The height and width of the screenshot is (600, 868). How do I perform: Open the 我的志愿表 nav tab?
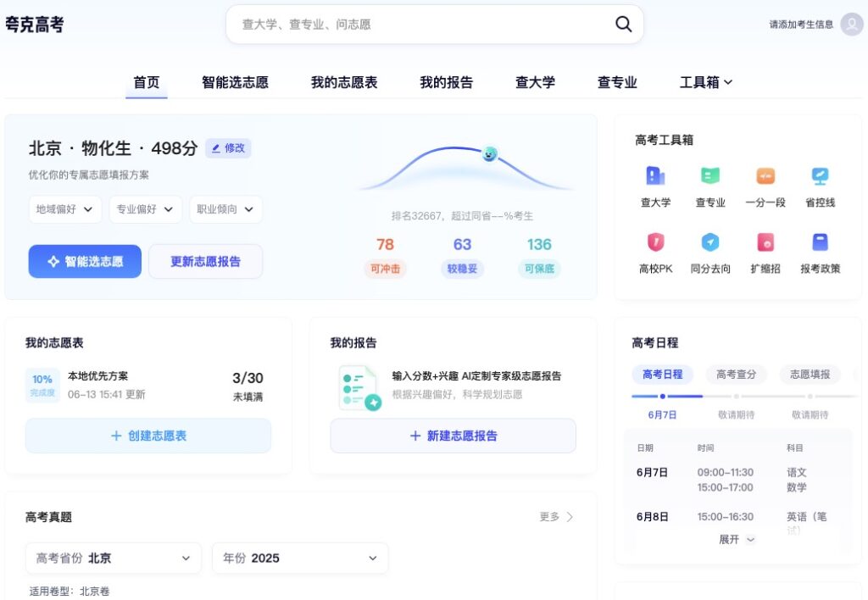pos(344,82)
